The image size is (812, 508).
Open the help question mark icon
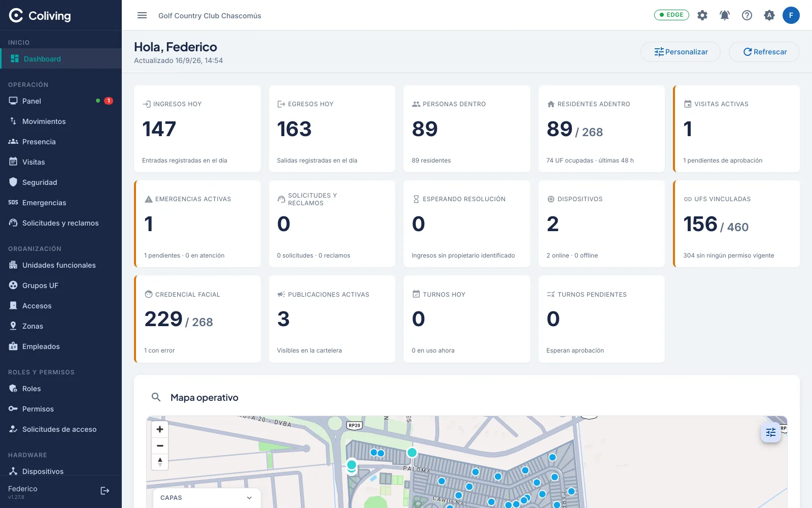pyautogui.click(x=747, y=15)
